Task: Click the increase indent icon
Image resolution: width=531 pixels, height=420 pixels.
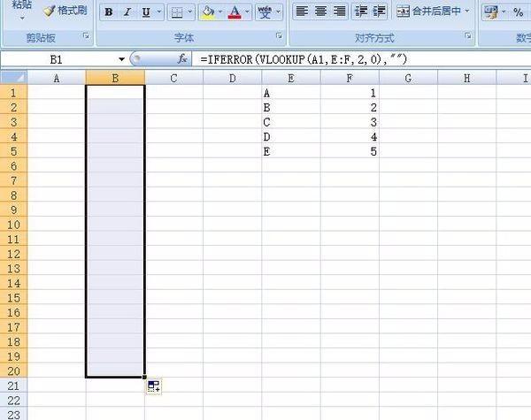Action: (x=379, y=12)
